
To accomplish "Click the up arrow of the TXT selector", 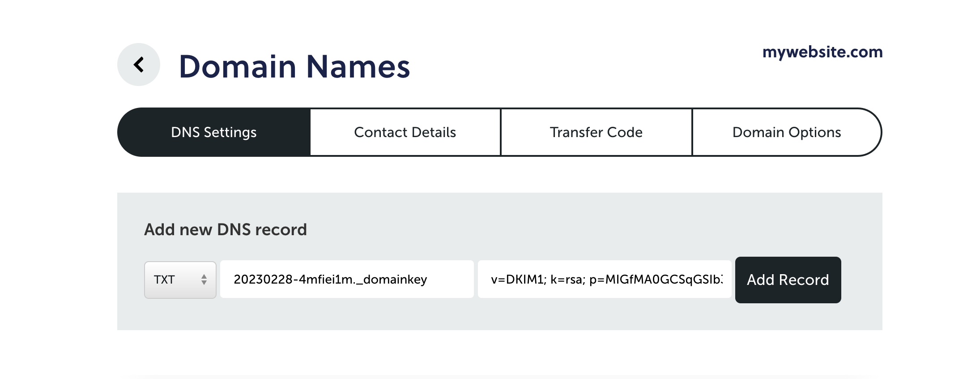I will [204, 276].
